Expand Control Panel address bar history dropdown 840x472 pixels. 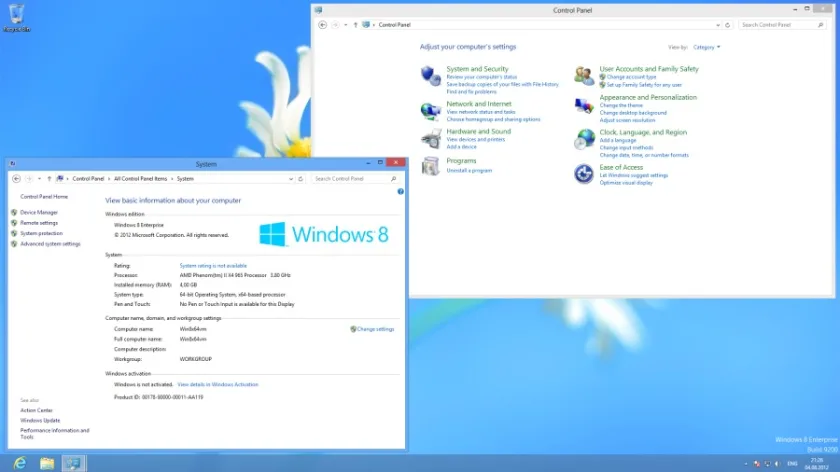click(718, 25)
